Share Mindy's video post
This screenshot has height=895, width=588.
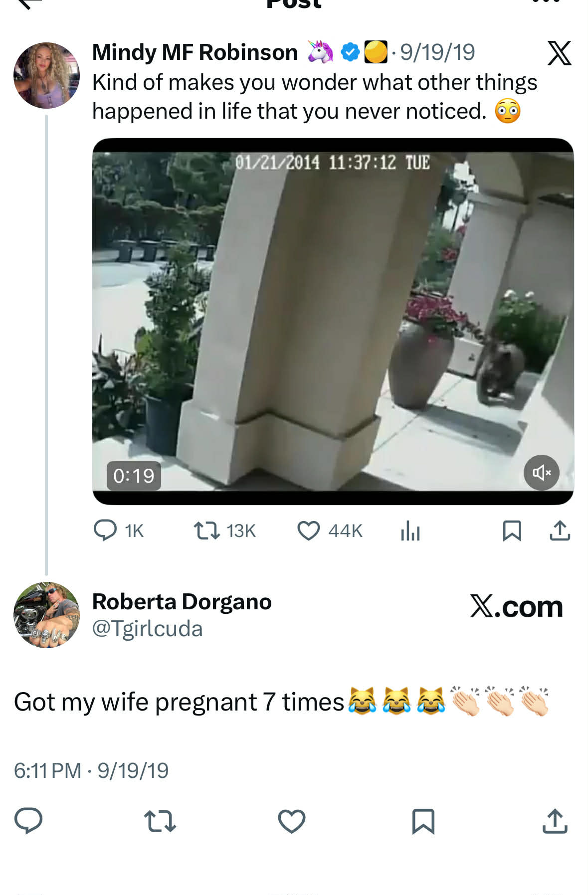click(x=560, y=531)
